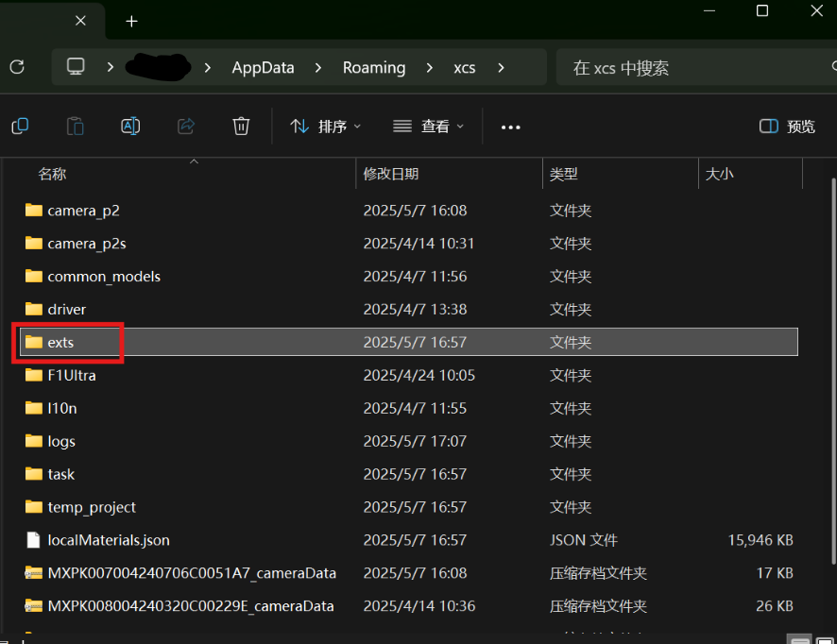Viewport: 837px width, 644px height.
Task: Click the Share icon in toolbar
Action: [186, 127]
